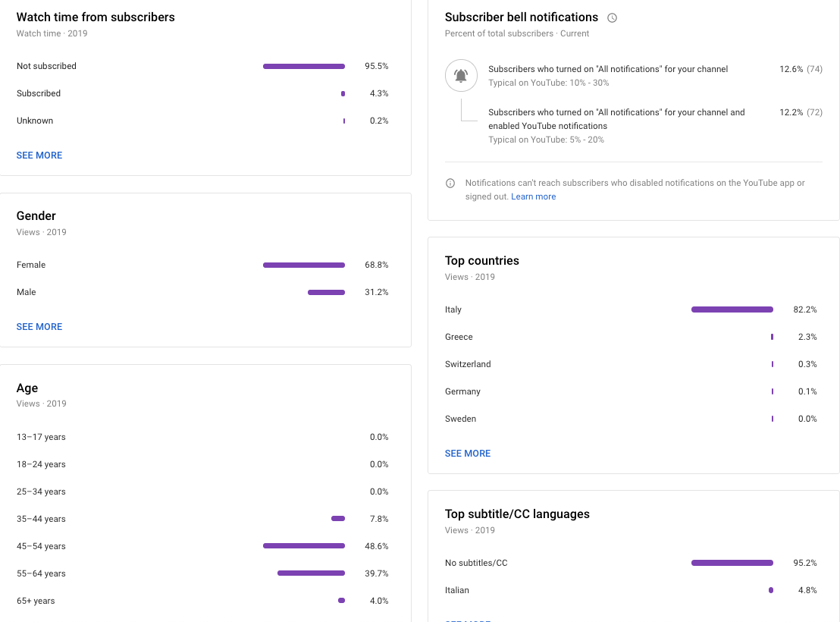Click the clock icon beside Subscriber bell notifications
840x622 pixels.
(x=613, y=17)
